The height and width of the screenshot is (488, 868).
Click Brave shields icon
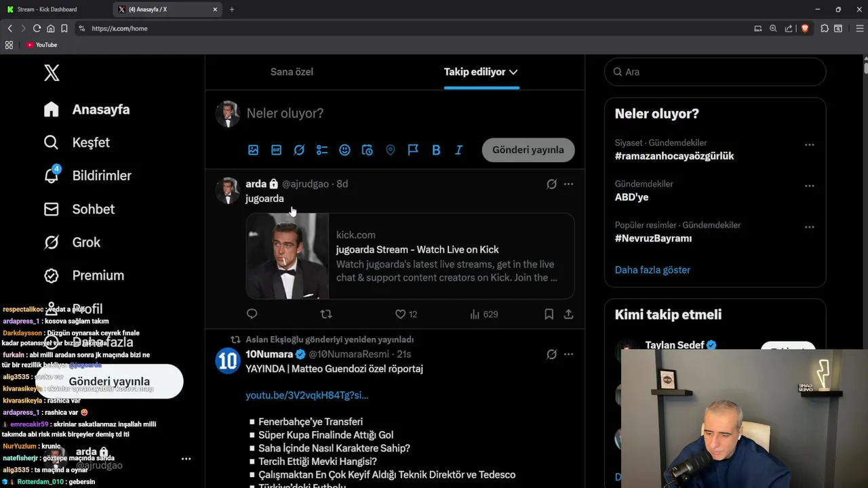click(805, 28)
